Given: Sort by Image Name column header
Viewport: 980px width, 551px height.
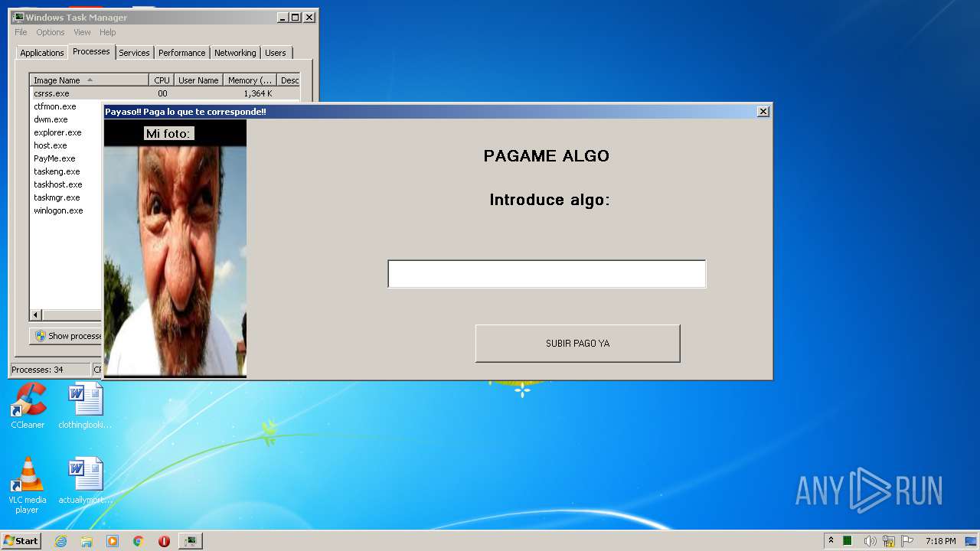Looking at the screenshot, I should coord(89,80).
